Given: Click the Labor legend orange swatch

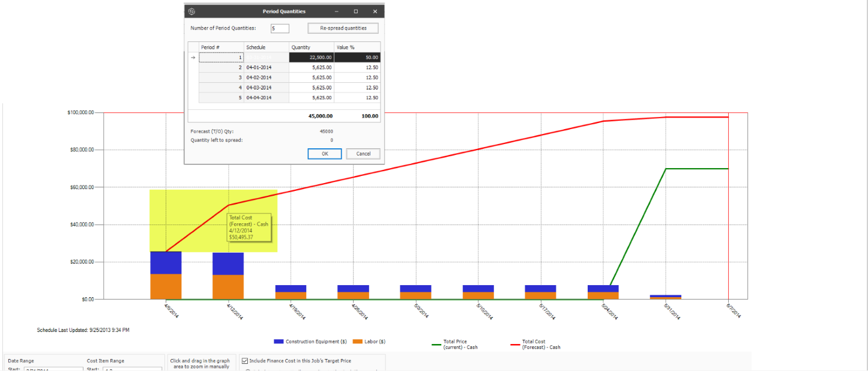Looking at the screenshot, I should pyautogui.click(x=357, y=342).
